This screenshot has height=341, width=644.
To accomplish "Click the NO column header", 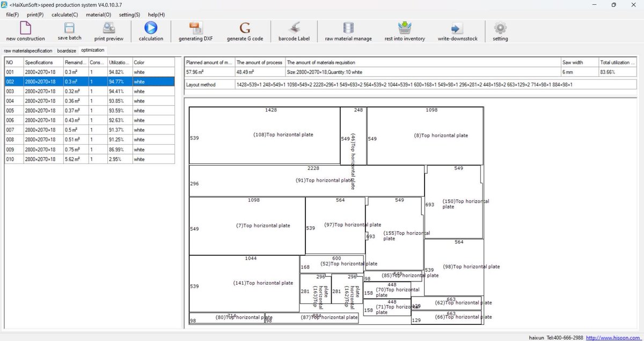I will coord(14,62).
